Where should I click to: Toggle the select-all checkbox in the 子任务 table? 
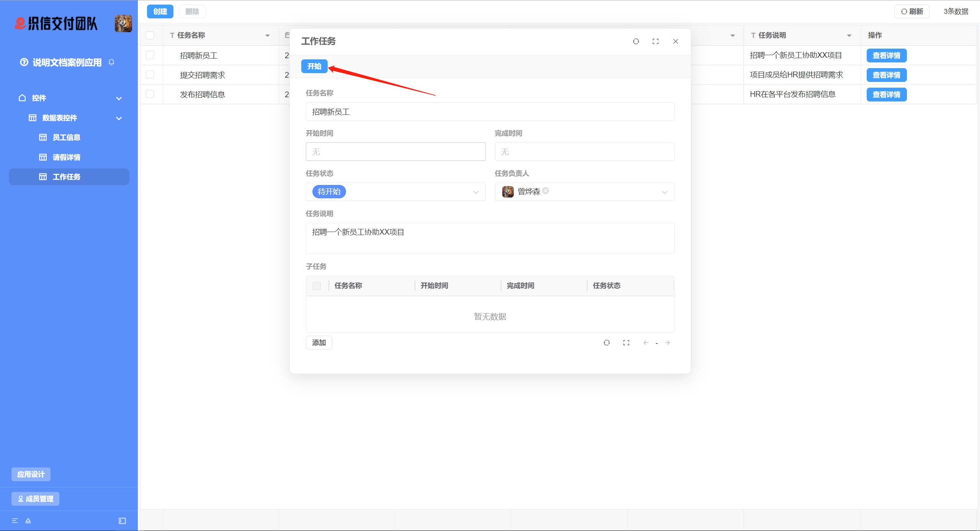[x=317, y=286]
